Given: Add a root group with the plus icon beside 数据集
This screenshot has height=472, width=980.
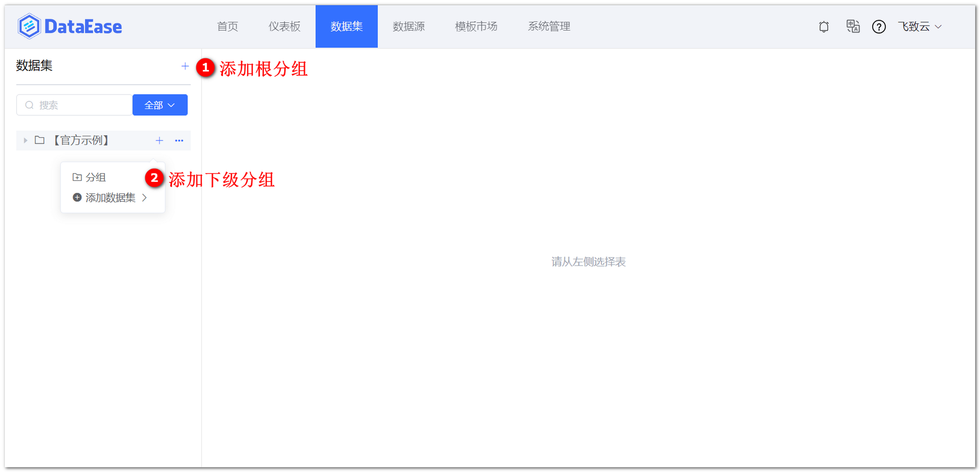Looking at the screenshot, I should point(185,66).
